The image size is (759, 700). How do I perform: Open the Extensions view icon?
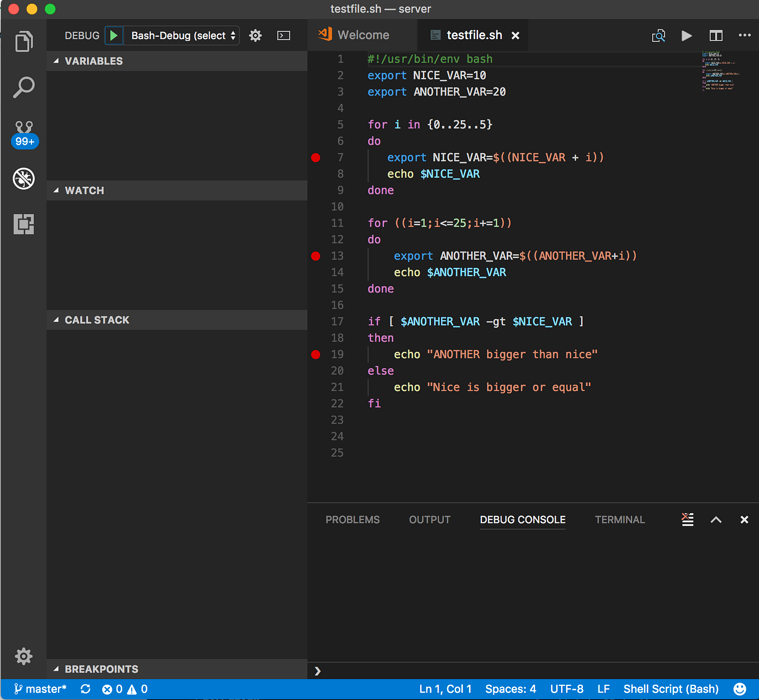24,224
